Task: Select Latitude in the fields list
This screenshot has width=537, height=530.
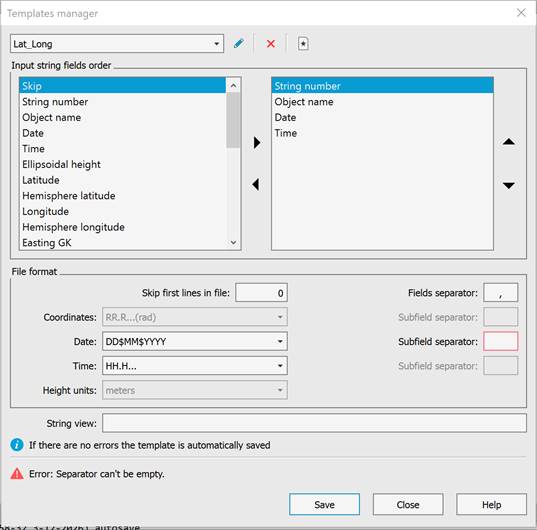Action: pos(123,180)
